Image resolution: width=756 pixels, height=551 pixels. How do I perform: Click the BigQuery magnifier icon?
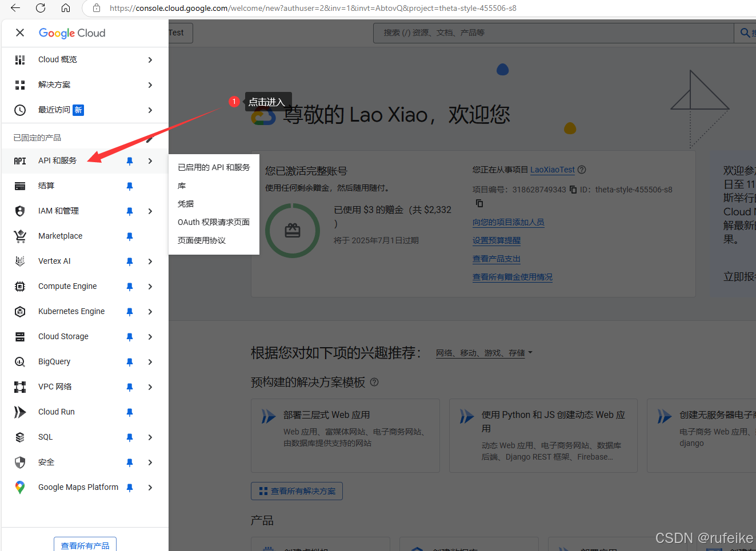click(x=20, y=362)
